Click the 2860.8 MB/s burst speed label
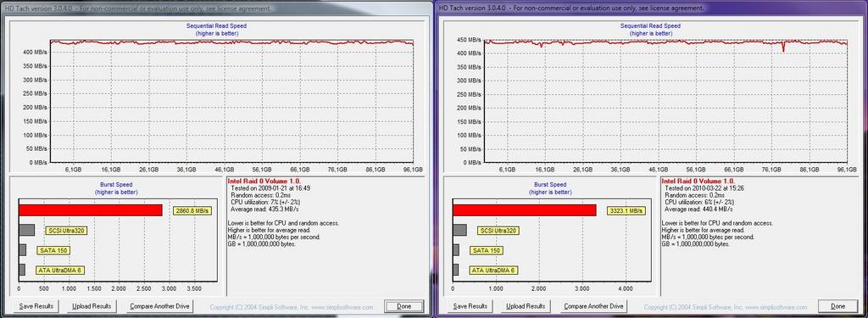This screenshot has width=868, height=318. (x=192, y=211)
